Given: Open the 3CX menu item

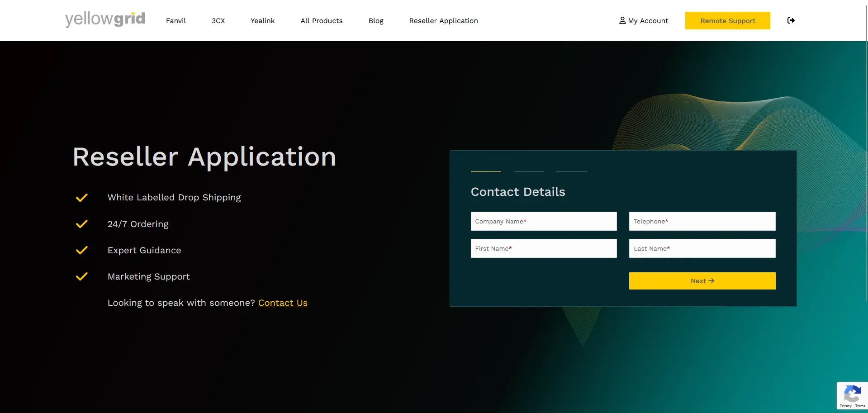Looking at the screenshot, I should click(218, 21).
